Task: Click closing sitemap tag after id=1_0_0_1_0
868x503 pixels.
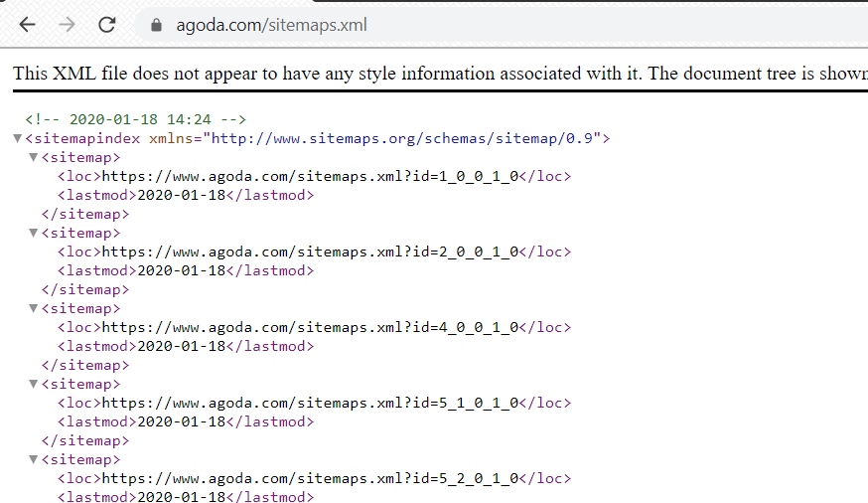Action: [85, 215]
